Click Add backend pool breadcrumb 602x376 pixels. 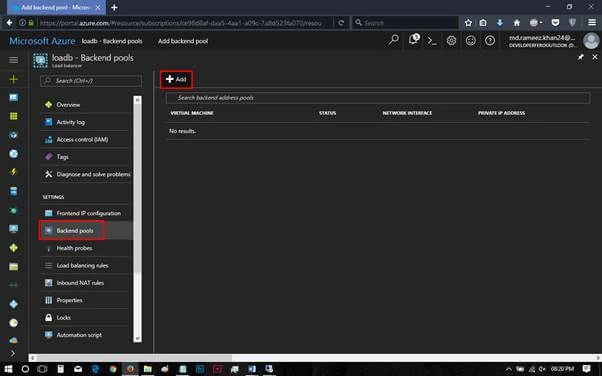[x=183, y=41]
